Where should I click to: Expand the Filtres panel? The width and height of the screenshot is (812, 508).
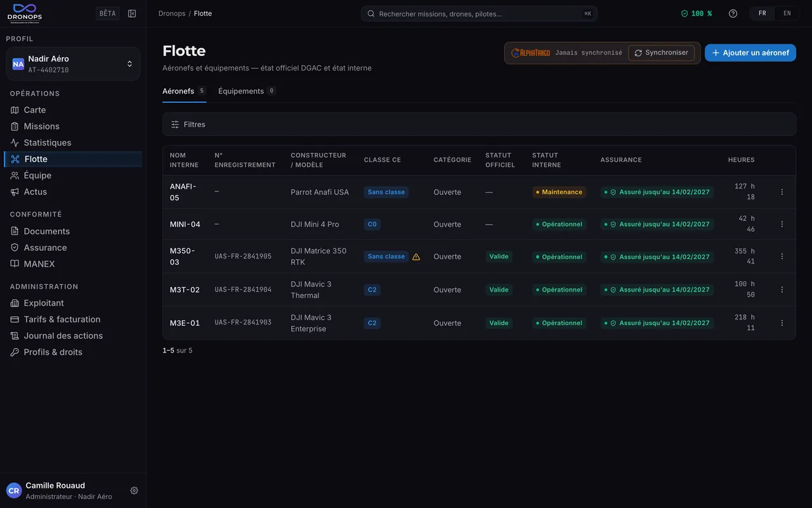click(x=479, y=124)
